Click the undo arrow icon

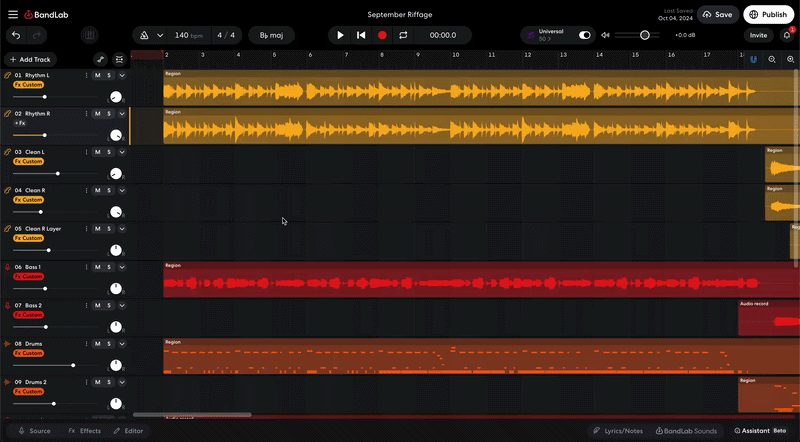(16, 35)
